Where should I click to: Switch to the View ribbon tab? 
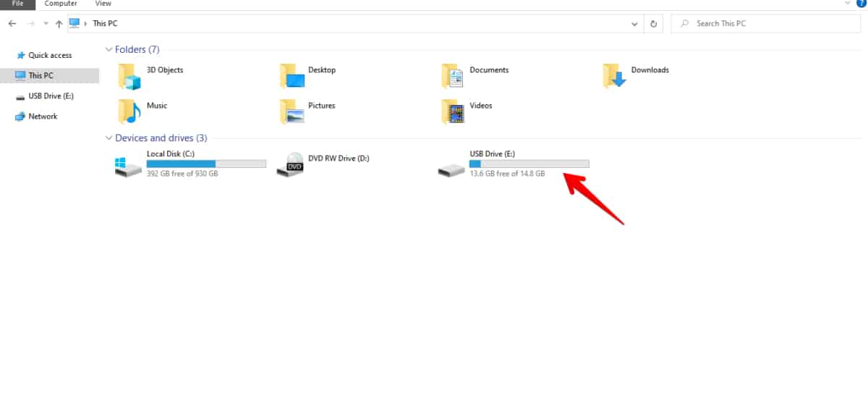[103, 4]
